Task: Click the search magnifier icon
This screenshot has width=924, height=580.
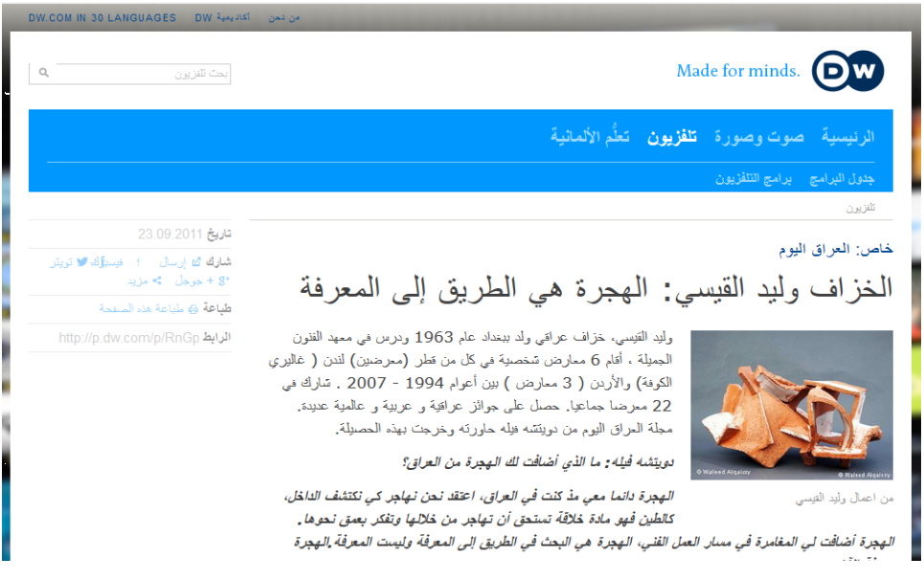Action: [44, 74]
